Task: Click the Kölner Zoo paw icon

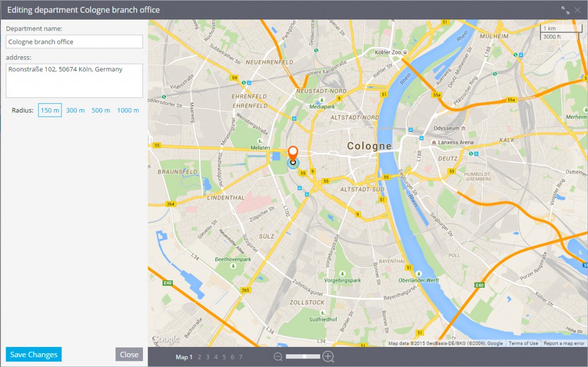Action: (x=405, y=52)
